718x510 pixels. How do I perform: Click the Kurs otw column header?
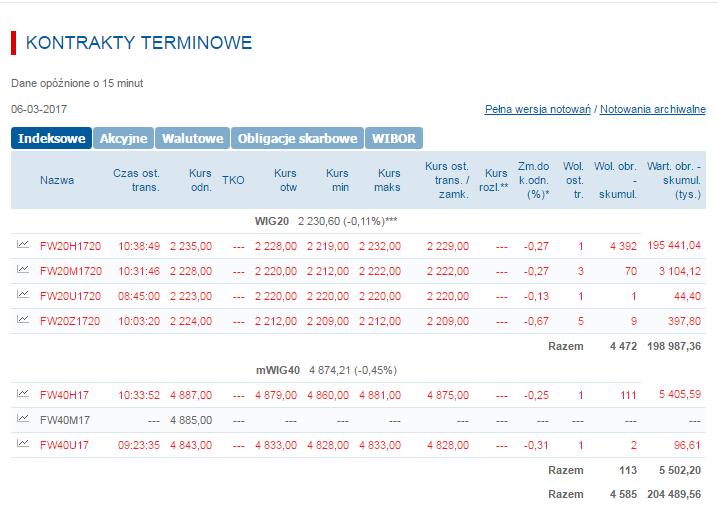coord(285,180)
